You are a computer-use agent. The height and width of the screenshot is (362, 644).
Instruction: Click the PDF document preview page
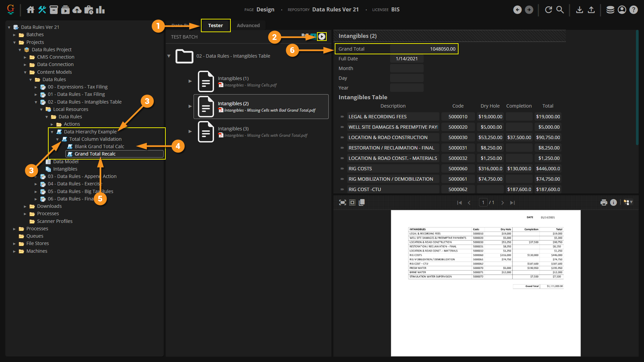click(485, 283)
